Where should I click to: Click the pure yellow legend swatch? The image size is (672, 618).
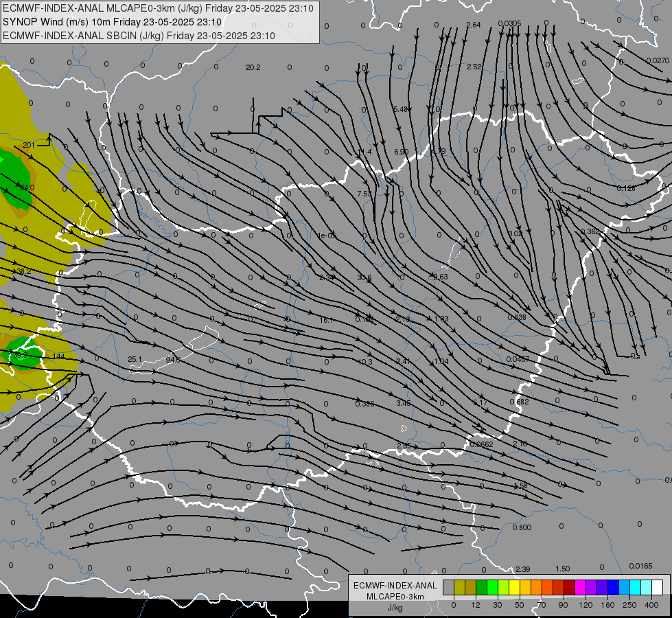coord(514,588)
